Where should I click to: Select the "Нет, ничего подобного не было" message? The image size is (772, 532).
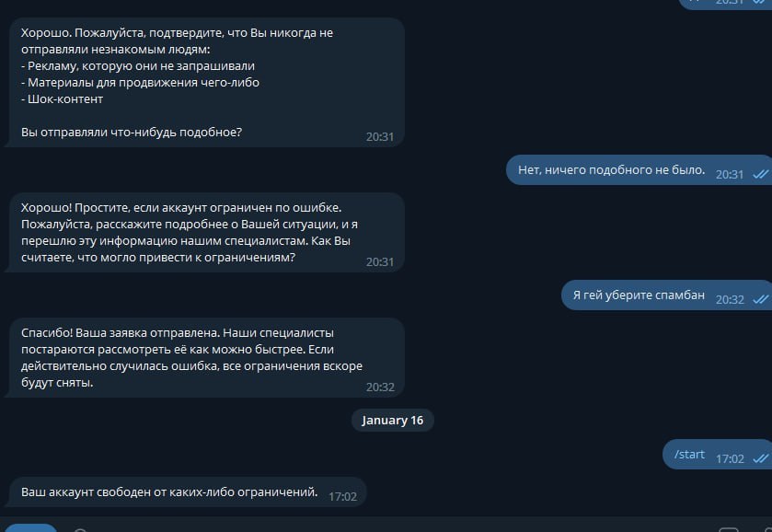click(x=611, y=169)
